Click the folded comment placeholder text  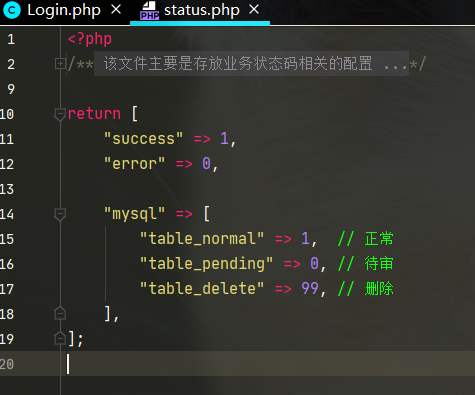(251, 63)
